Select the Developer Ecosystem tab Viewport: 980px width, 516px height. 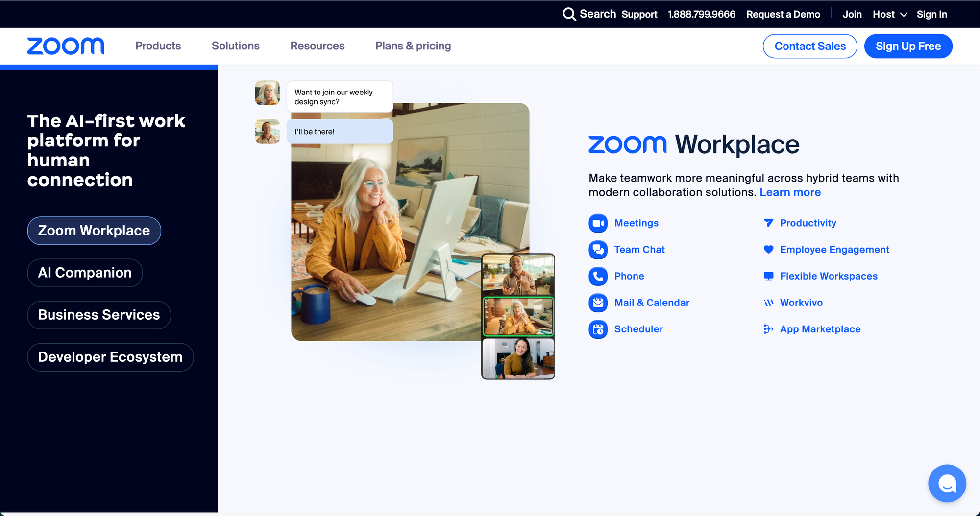[x=110, y=357]
